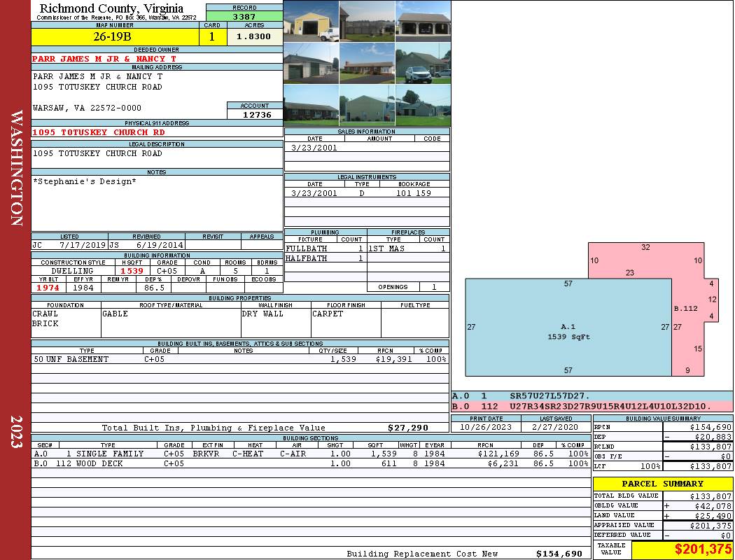Click the CARPET floor finish entry
The image size is (735, 560).
328,314
